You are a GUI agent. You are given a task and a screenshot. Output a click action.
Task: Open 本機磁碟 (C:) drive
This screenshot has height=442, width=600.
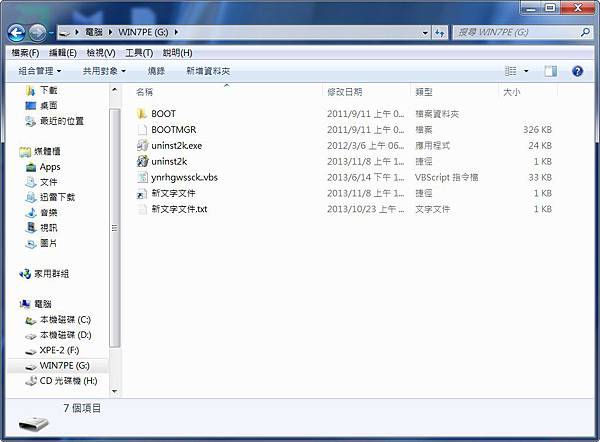65,320
